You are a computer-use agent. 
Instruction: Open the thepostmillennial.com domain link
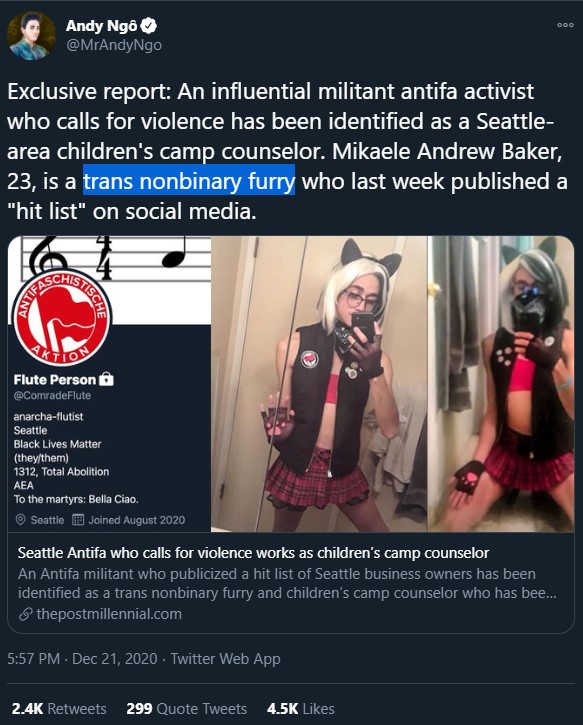click(x=109, y=614)
